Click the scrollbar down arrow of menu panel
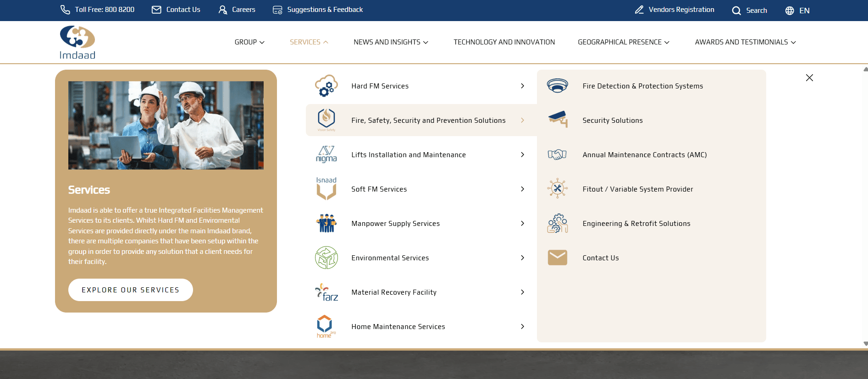Viewport: 868px width, 379px height. pyautogui.click(x=865, y=343)
